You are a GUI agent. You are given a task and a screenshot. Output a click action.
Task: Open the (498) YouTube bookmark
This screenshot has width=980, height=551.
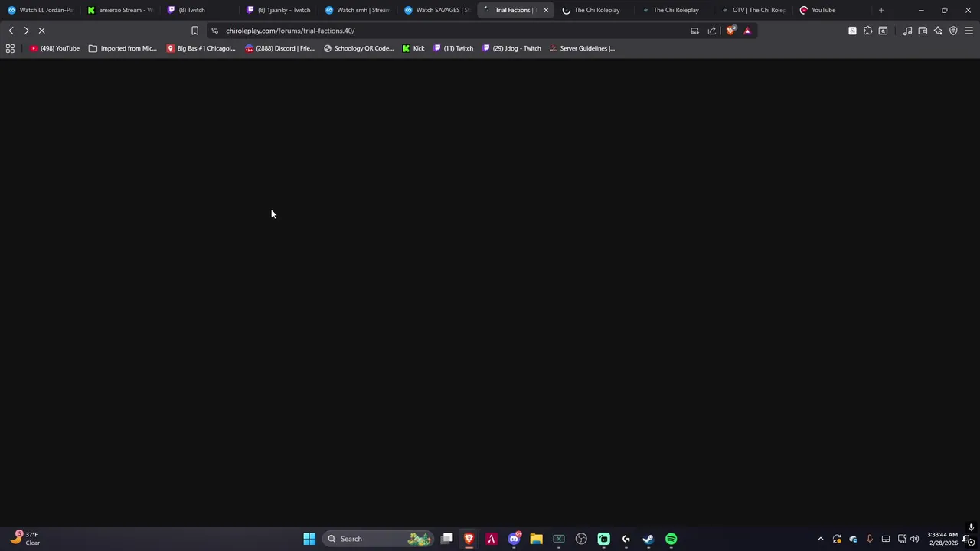pyautogui.click(x=54, y=48)
